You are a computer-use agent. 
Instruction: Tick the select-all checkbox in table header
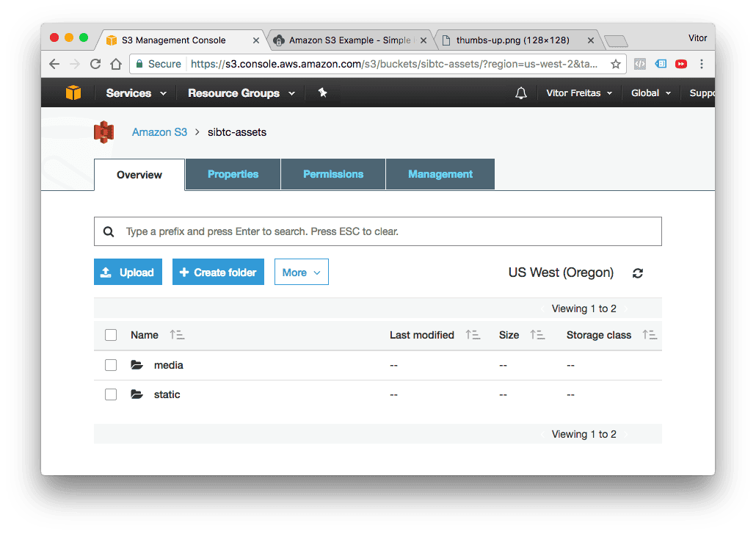click(111, 335)
